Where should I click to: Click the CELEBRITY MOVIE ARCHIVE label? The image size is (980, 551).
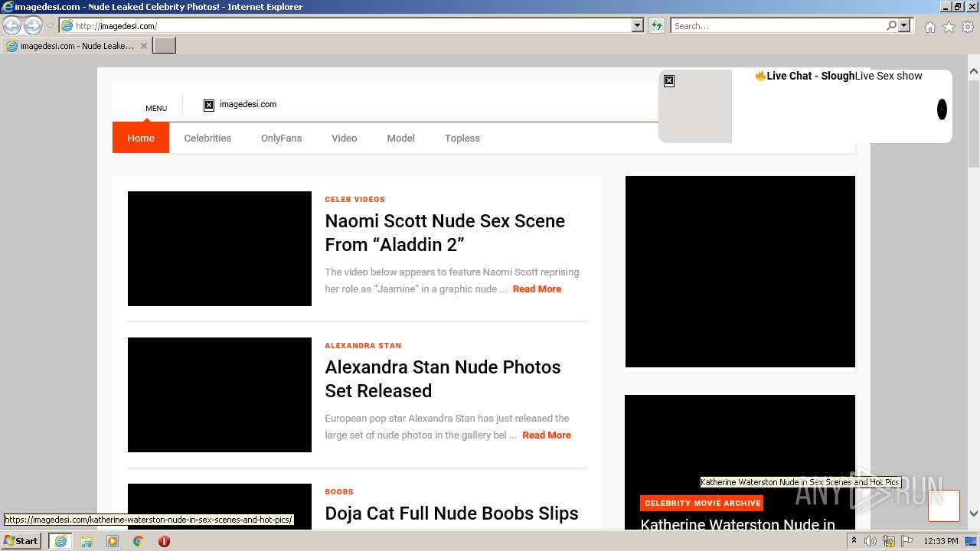pyautogui.click(x=702, y=504)
